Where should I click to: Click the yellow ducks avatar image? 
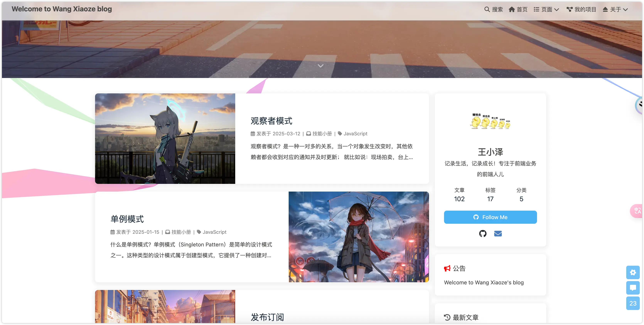click(x=490, y=121)
